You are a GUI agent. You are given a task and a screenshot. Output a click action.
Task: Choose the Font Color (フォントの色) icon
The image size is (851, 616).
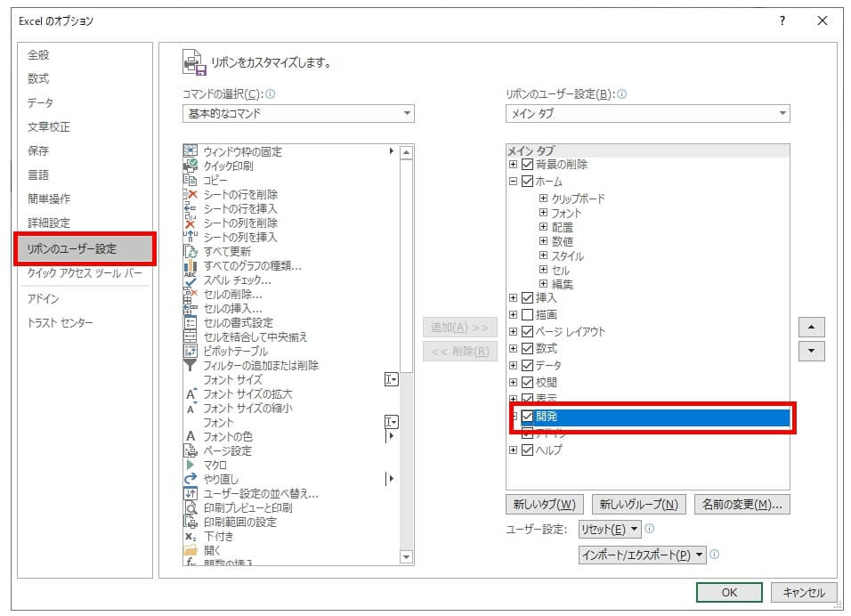(190, 436)
